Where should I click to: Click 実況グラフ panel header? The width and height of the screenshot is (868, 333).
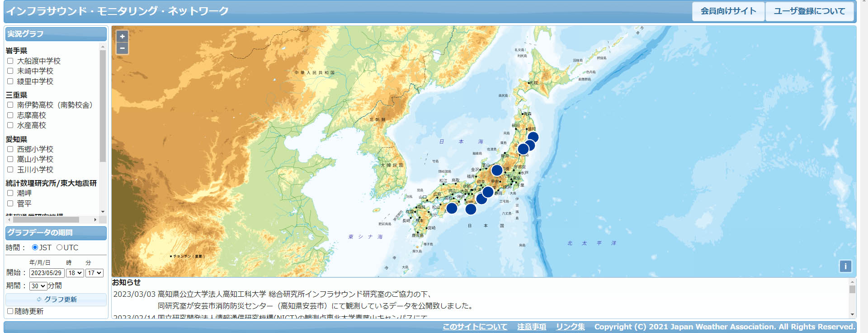coord(56,34)
